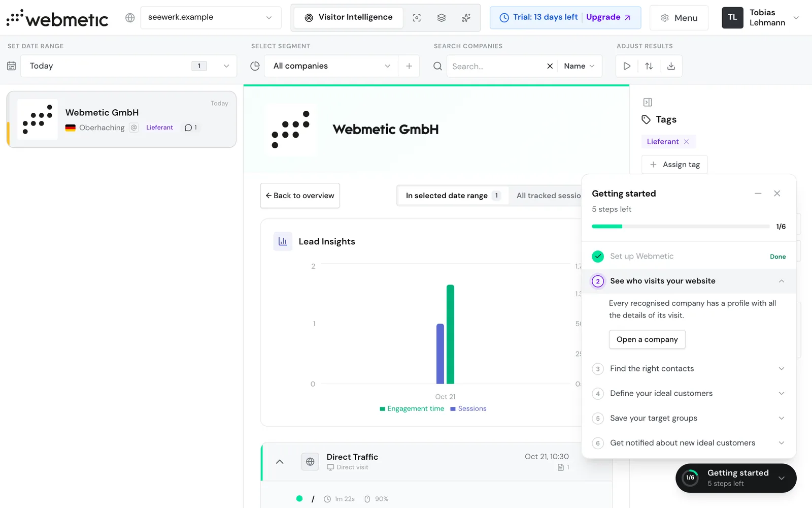
Task: Expand the Save your target groups step
Action: click(689, 418)
